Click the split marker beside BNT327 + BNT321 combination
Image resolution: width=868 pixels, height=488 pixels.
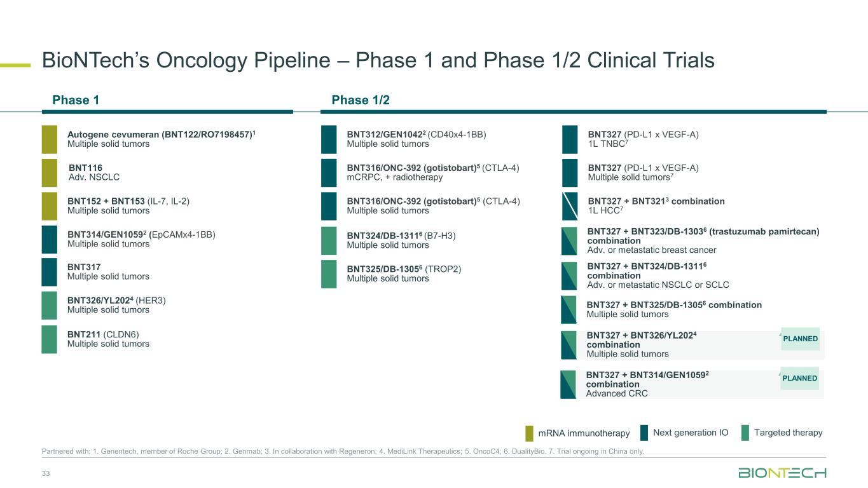click(x=570, y=206)
